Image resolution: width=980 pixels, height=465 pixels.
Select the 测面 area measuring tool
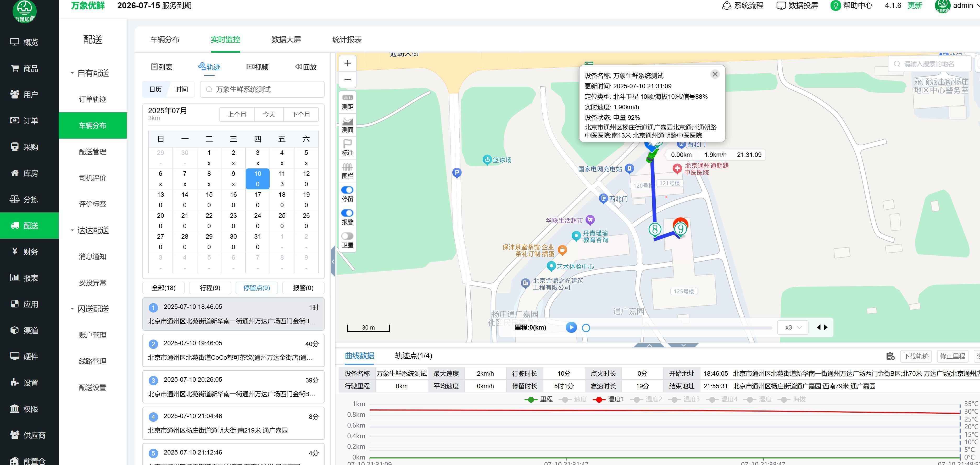347,125
